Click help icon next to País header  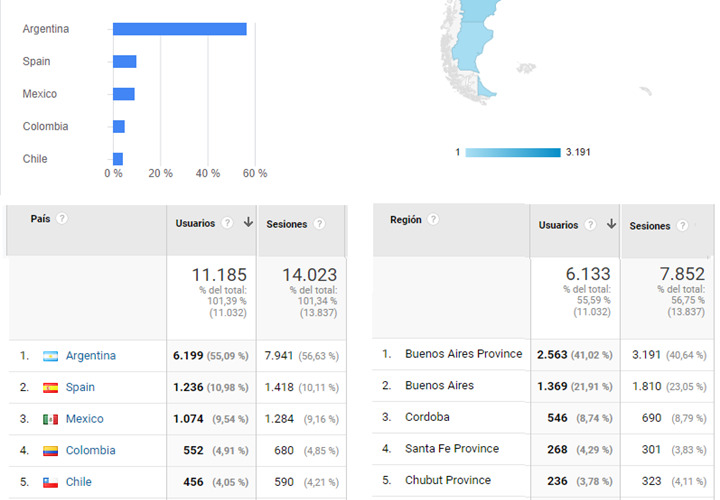pos(62,218)
